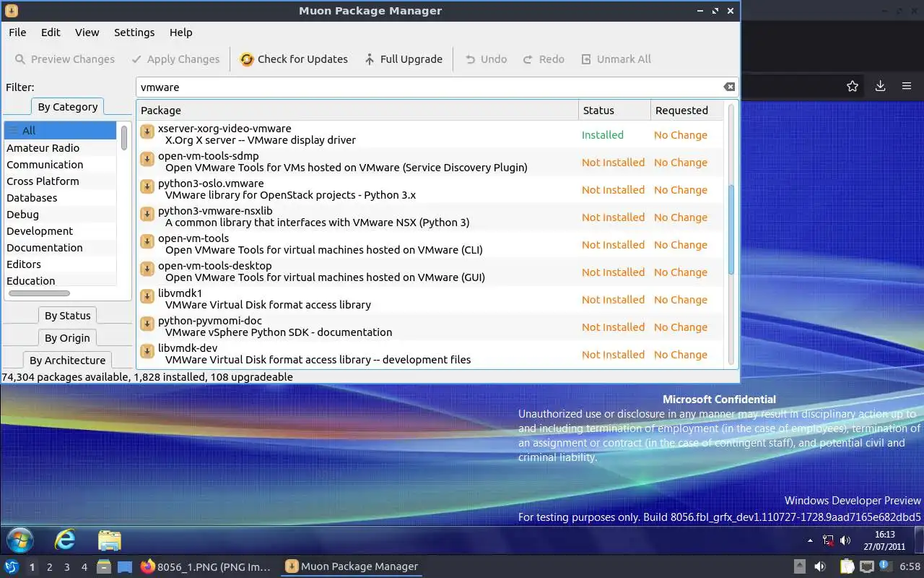Click the category list horizontal scrollbar
Viewport: 924px width, 578px height.
click(x=40, y=293)
